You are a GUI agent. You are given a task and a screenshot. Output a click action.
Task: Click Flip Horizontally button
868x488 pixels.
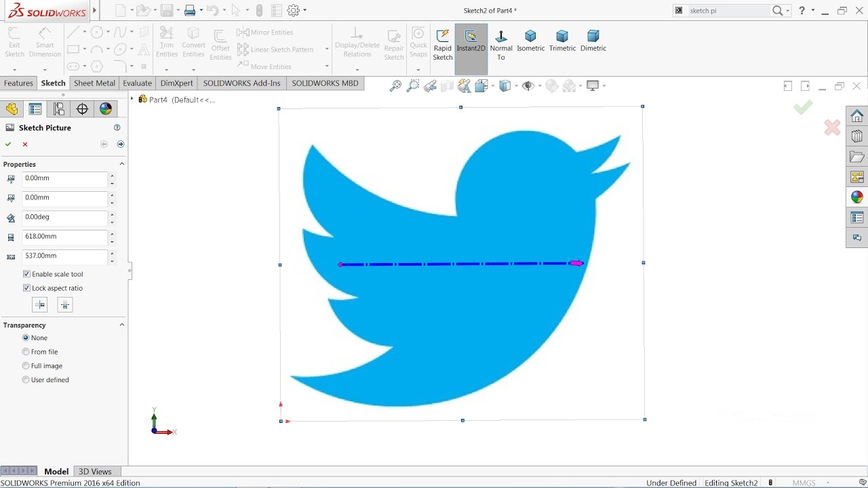[x=40, y=305]
